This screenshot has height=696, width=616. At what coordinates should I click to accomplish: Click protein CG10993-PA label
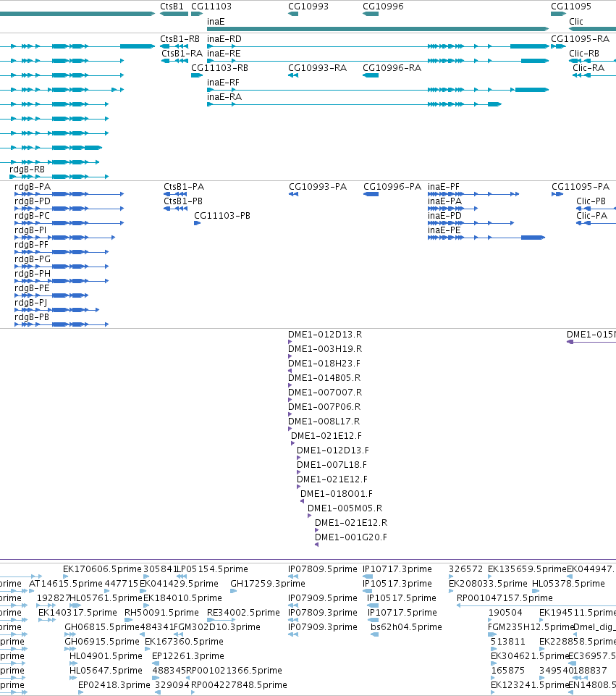(x=318, y=187)
